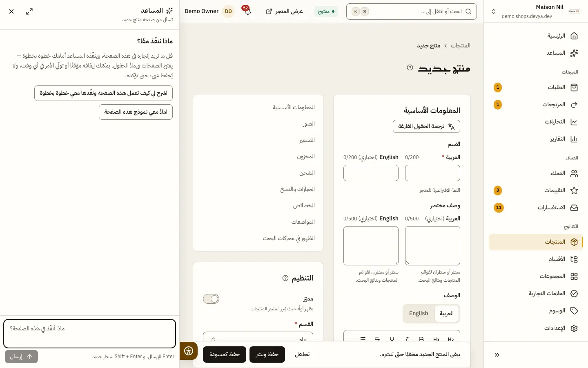Go to الطلبات orders in sidebar
This screenshot has height=368, width=588.
click(x=536, y=88)
